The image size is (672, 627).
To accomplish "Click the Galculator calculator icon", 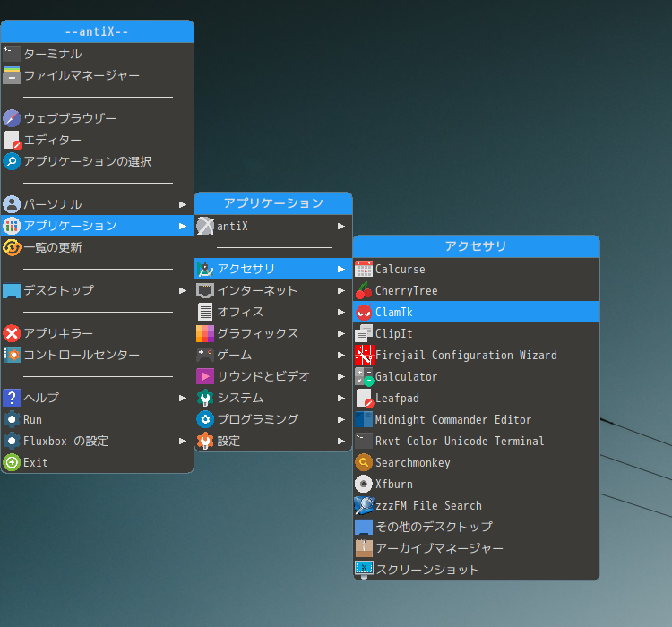I will click(x=364, y=377).
